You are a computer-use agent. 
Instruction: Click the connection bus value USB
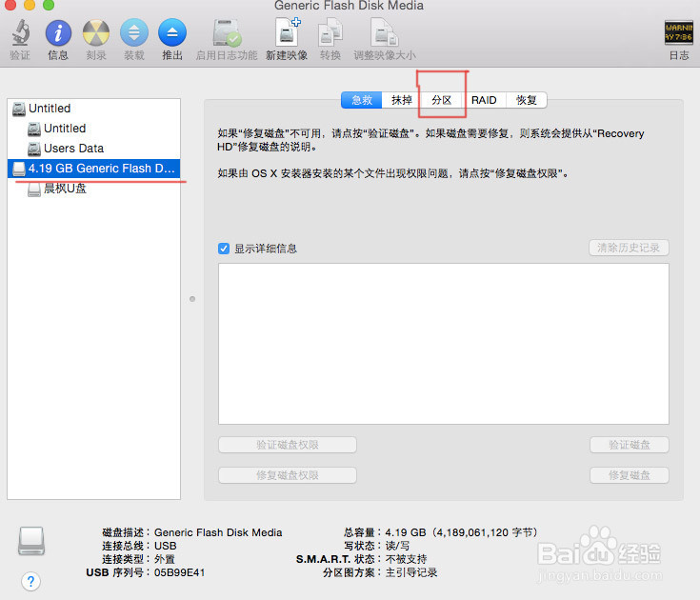pos(165,546)
